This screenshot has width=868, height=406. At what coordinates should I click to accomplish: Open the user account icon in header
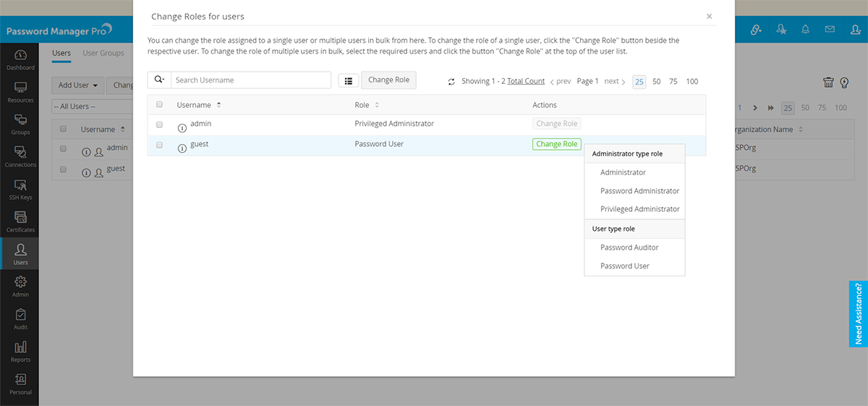[854, 30]
